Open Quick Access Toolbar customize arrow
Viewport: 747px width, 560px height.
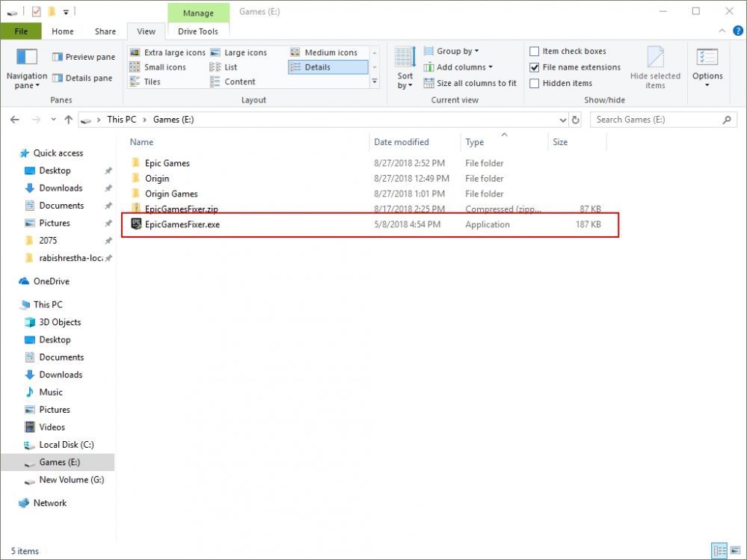click(x=66, y=11)
